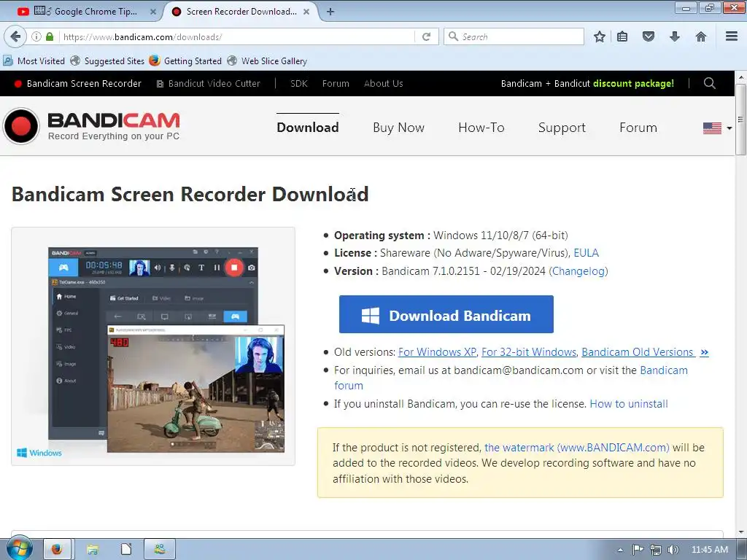The width and height of the screenshot is (747, 560).
Task: Click the Bandicam round red logo
Action: pos(21,126)
